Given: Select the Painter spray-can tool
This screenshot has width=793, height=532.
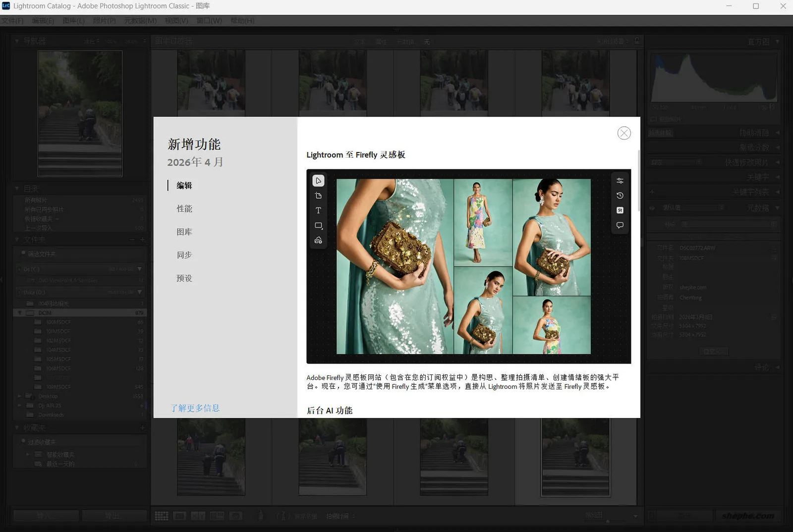Looking at the screenshot, I should (260, 516).
